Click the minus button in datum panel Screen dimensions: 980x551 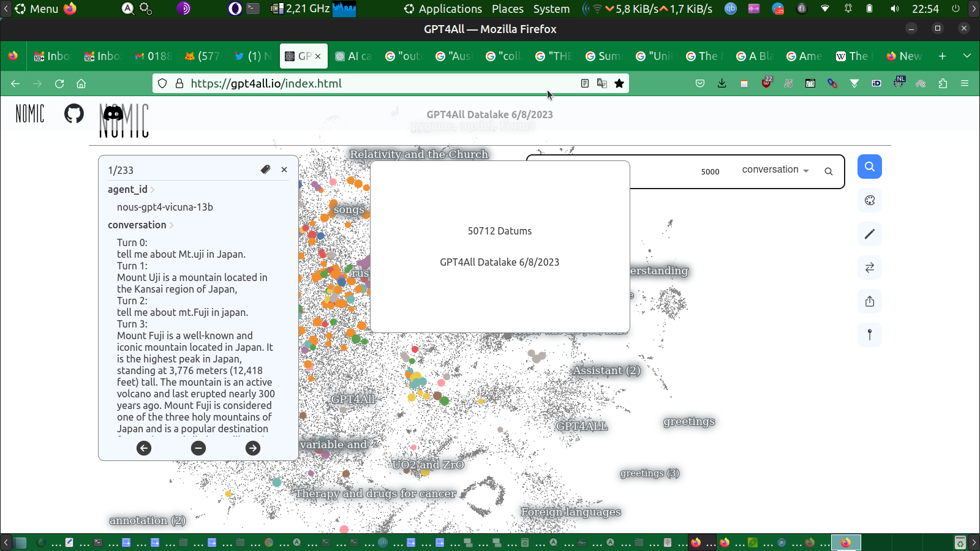point(198,448)
